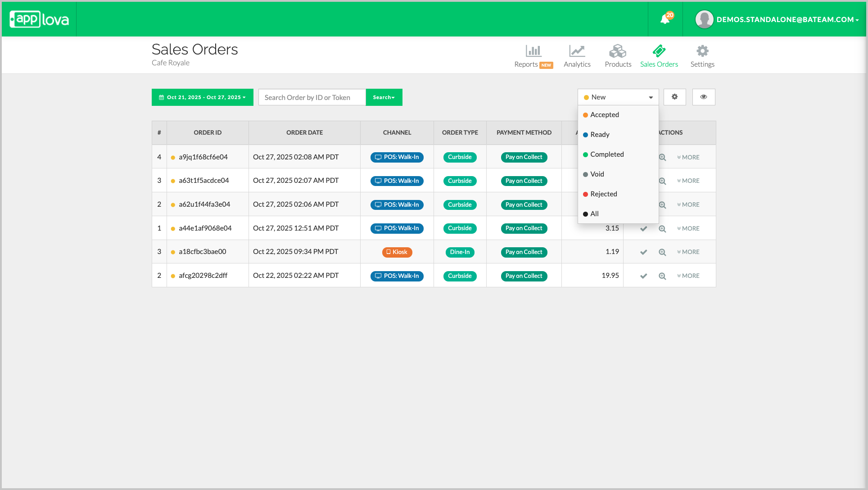The height and width of the screenshot is (490, 868).
Task: Open the date range Oct 21-27 dropdown
Action: coord(202,97)
